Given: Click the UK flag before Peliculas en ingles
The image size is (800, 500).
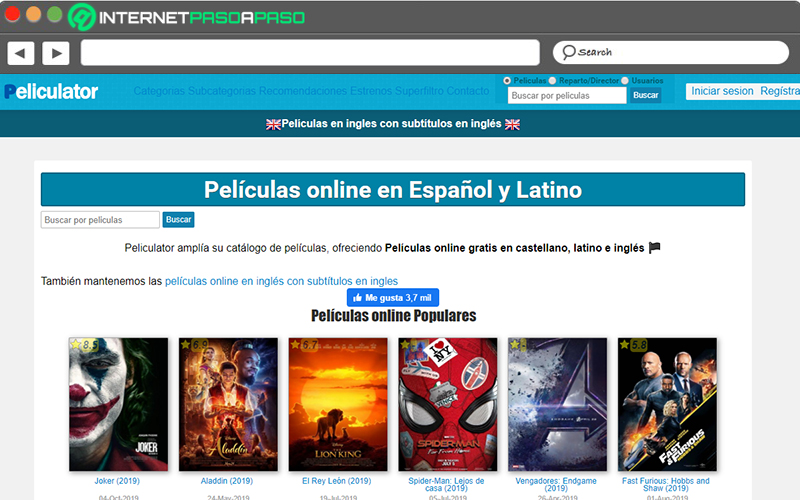Looking at the screenshot, I should [x=273, y=124].
